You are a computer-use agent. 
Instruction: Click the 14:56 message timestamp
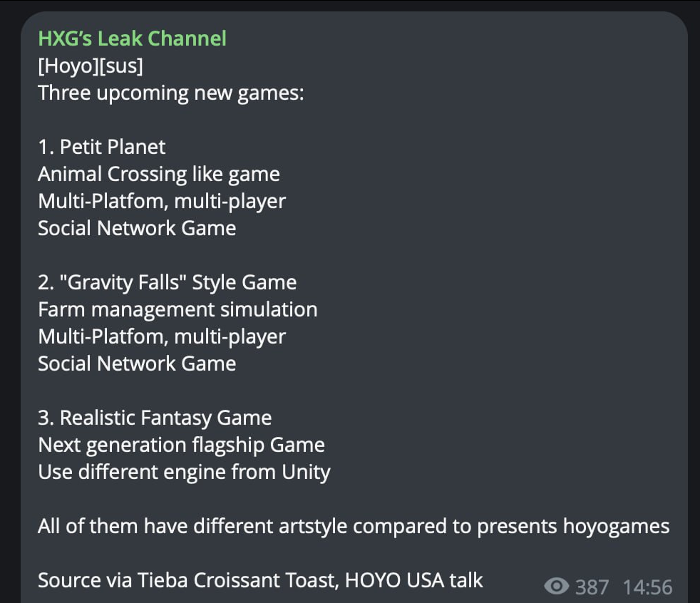coord(647,587)
